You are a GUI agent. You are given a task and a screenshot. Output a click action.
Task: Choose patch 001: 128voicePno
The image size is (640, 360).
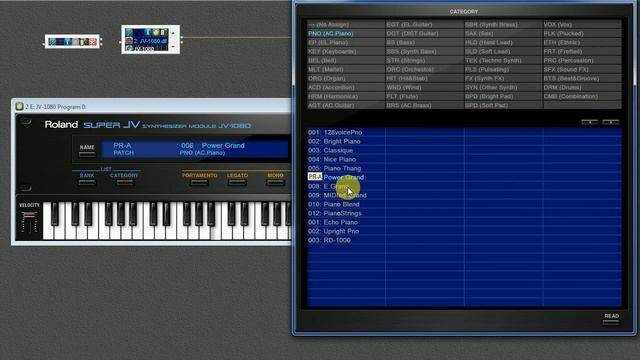pos(346,132)
